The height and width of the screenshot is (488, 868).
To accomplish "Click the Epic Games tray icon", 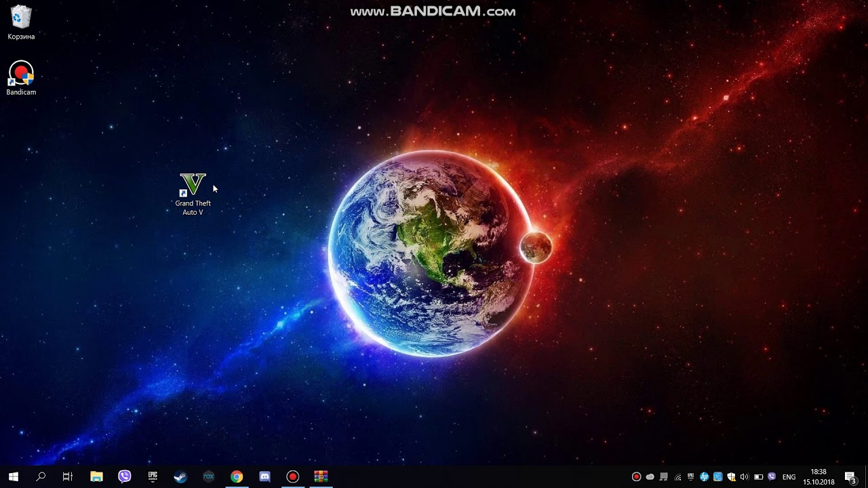I will coord(691,476).
